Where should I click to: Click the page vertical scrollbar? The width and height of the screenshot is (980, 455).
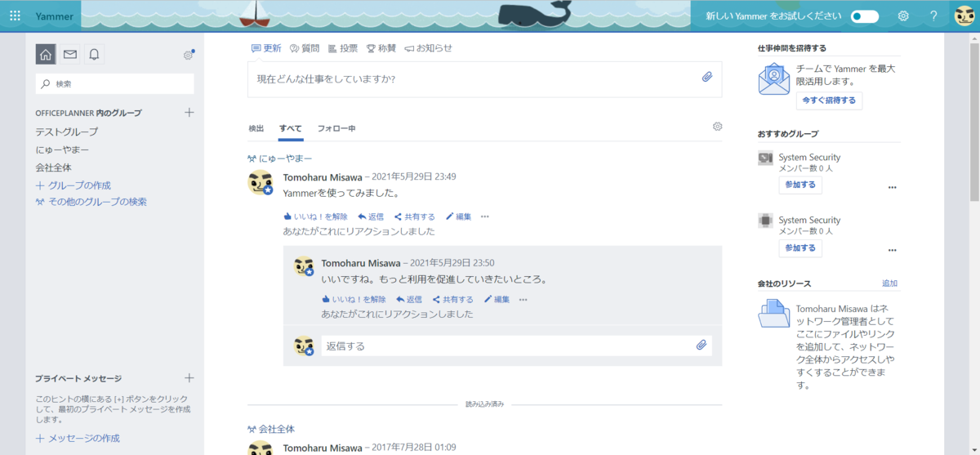973,123
